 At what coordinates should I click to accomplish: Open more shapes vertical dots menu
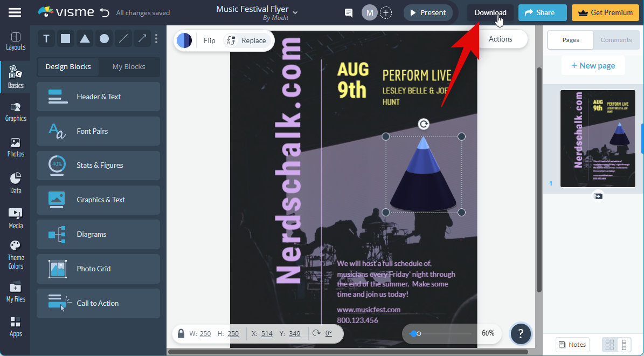point(156,39)
